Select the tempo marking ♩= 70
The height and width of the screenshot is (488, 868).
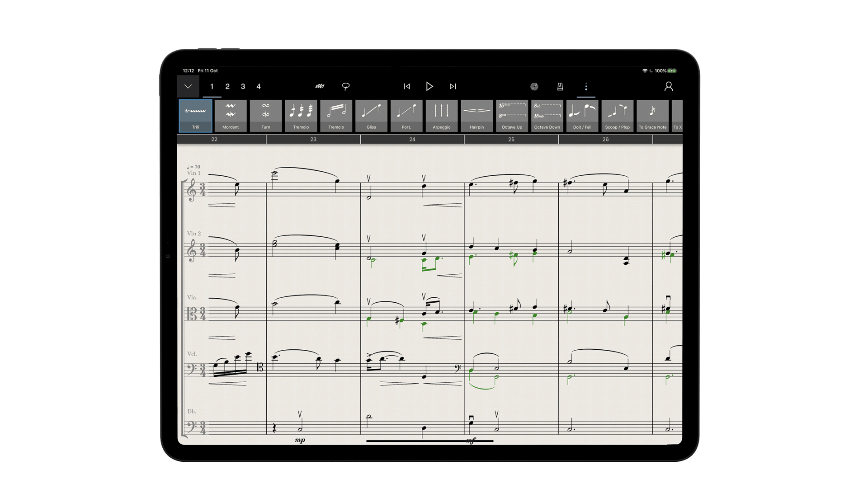coord(193,167)
